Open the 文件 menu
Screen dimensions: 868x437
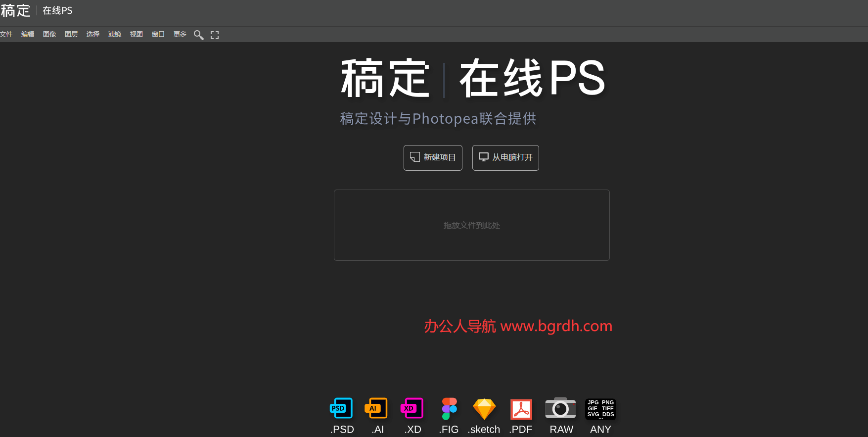[6, 34]
